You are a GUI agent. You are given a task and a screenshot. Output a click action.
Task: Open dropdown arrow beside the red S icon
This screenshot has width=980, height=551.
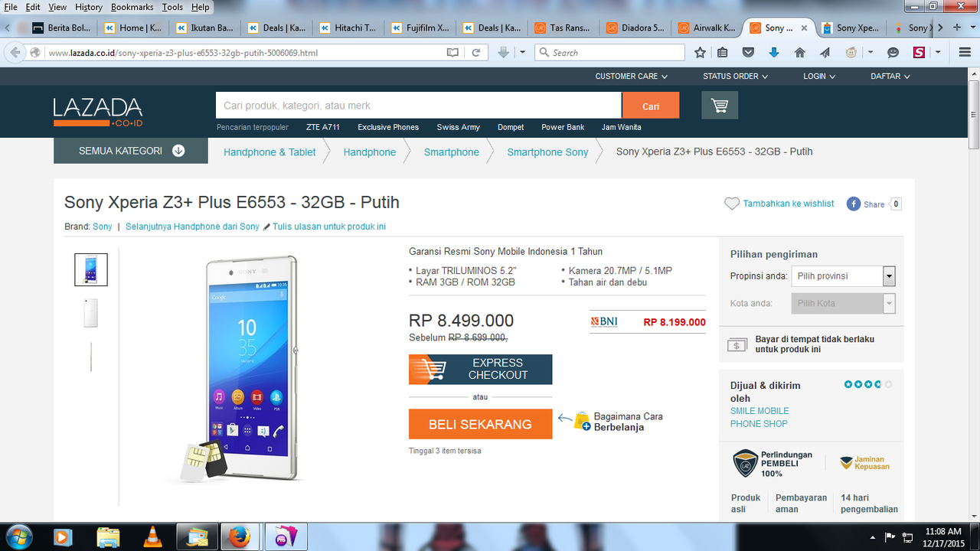tap(937, 53)
